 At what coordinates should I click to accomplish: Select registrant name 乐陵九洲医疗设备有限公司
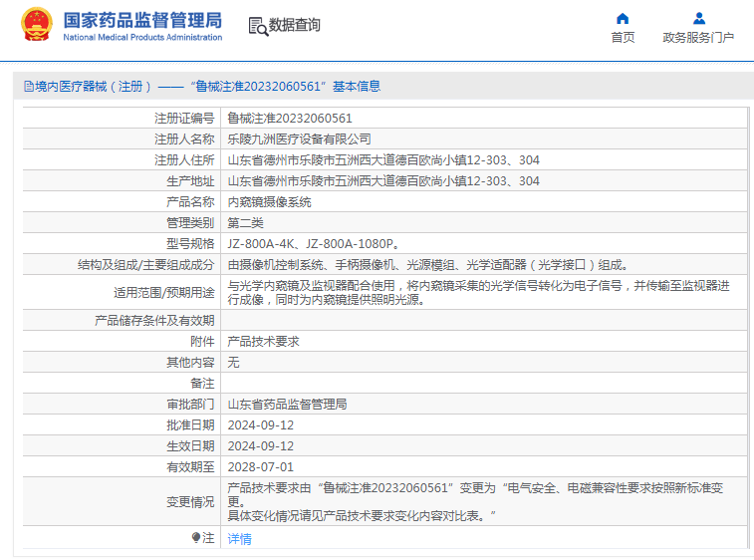[299, 140]
